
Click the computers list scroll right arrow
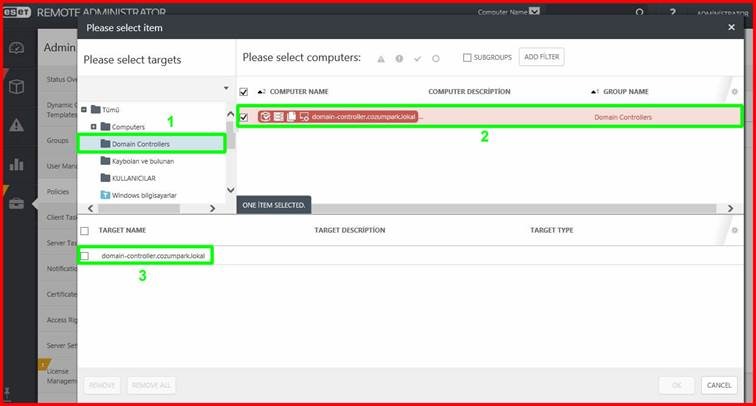[x=730, y=208]
